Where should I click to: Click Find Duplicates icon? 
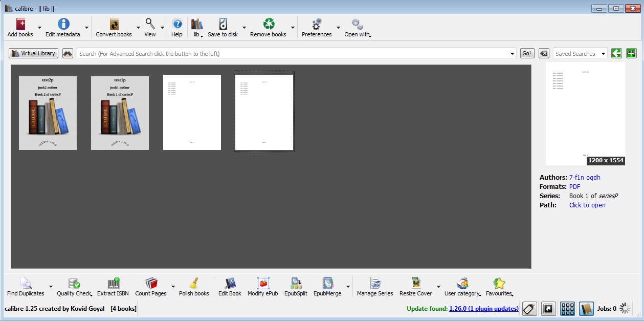click(26, 283)
